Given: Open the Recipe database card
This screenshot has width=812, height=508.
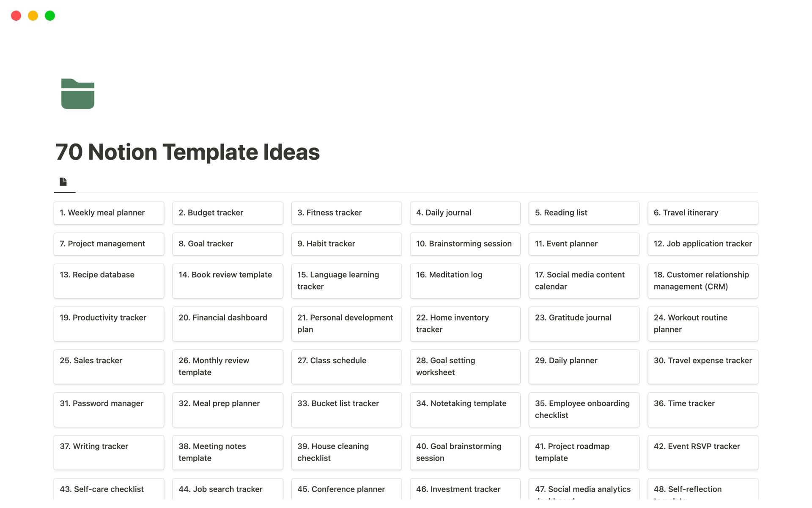Looking at the screenshot, I should 109,281.
